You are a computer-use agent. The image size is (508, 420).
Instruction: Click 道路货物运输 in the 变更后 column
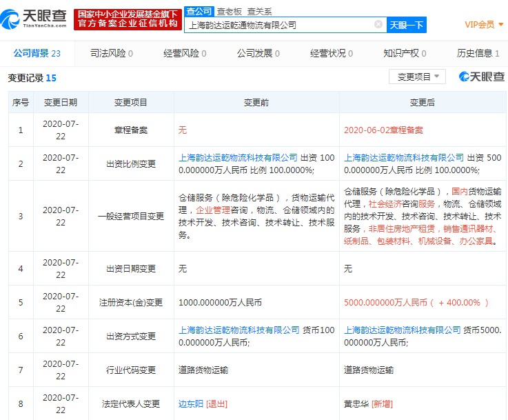coord(369,370)
